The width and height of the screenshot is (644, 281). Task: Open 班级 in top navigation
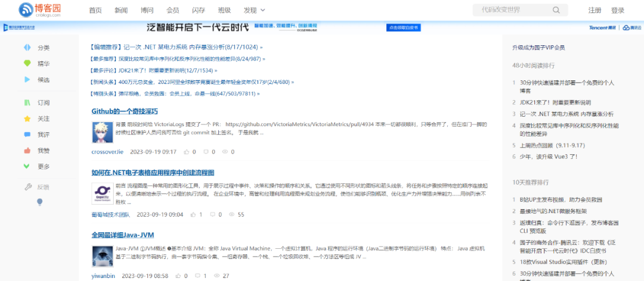224,10
